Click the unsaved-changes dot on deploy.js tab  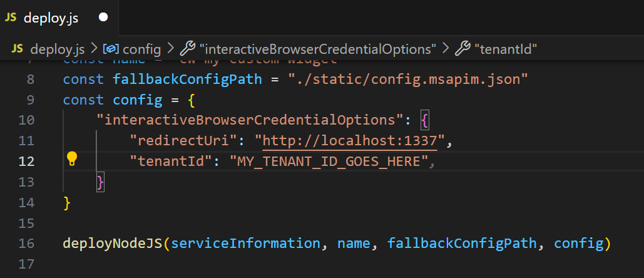point(103,18)
